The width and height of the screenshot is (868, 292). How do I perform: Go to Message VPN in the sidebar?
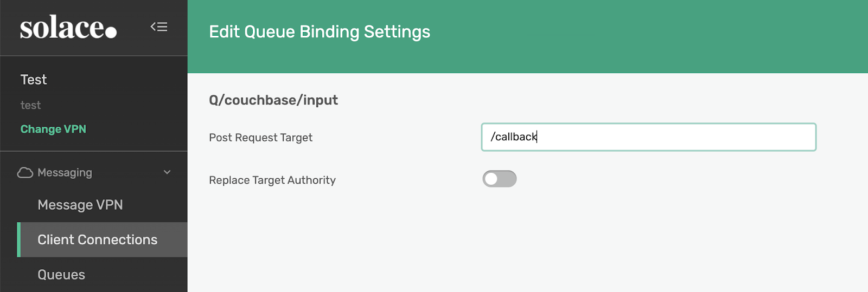coord(80,205)
